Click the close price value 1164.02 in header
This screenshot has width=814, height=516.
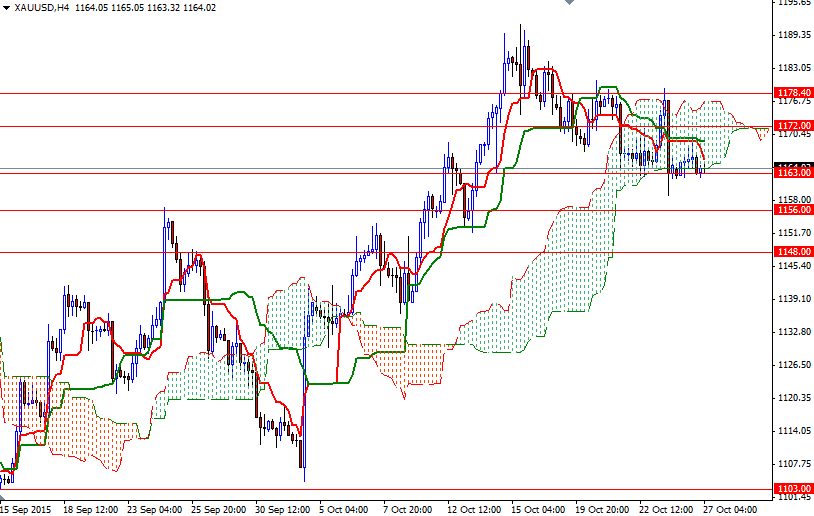199,8
